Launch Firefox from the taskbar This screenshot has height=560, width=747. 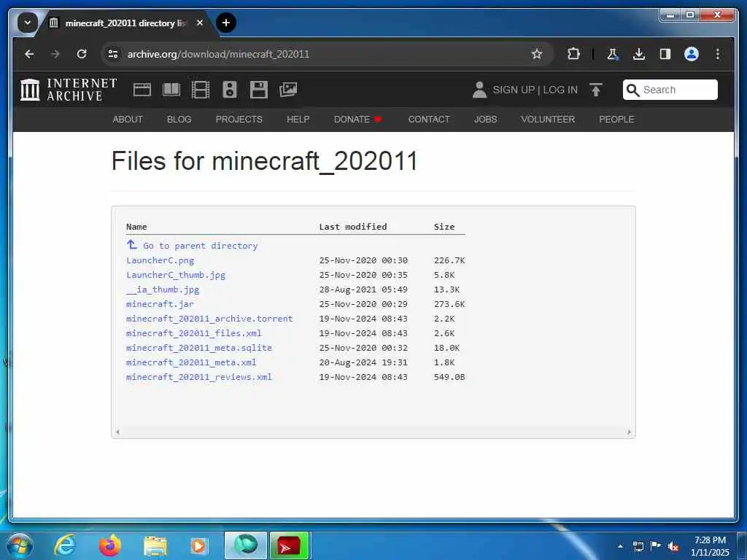point(109,545)
